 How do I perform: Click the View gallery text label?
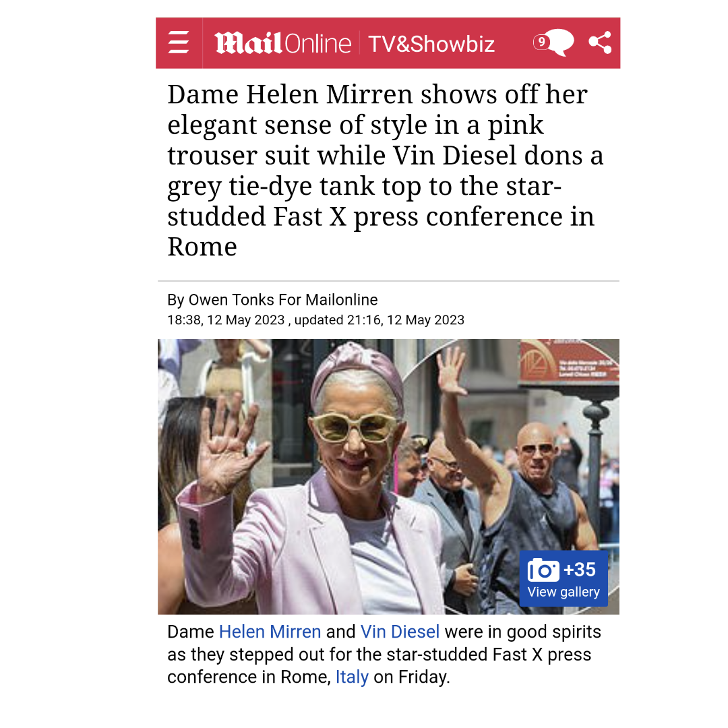tap(563, 592)
